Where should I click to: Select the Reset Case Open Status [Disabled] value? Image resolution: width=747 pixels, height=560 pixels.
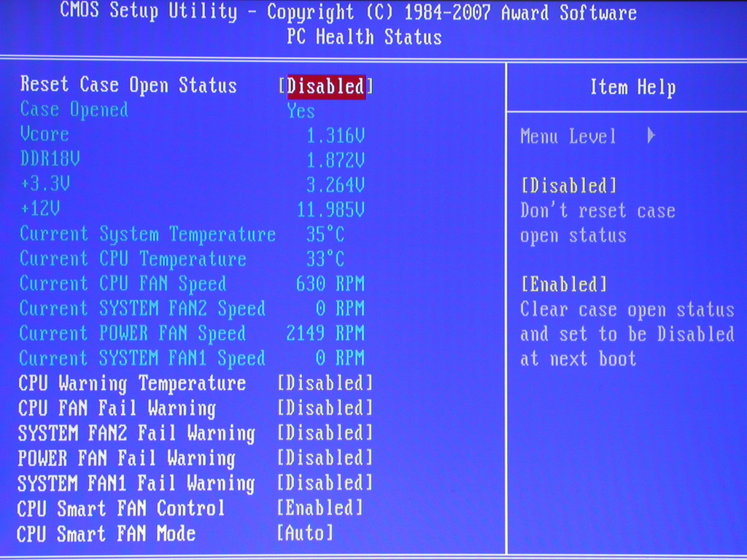[326, 87]
